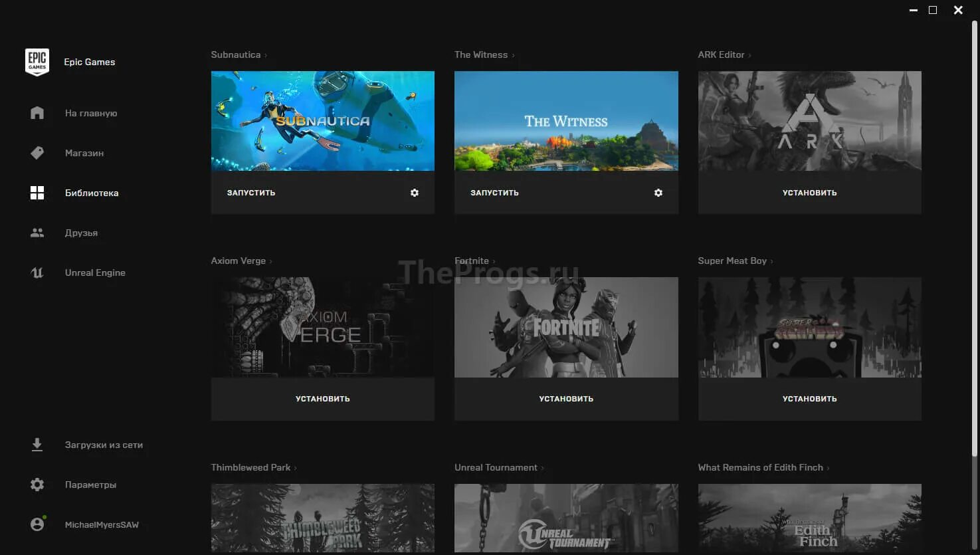Viewport: 980px width, 555px height.
Task: Launch Subnautica with Запустить button
Action: click(251, 193)
